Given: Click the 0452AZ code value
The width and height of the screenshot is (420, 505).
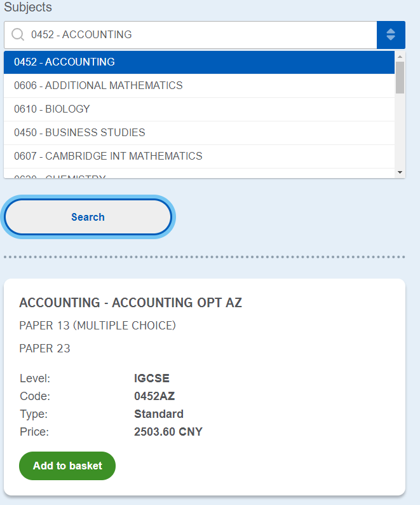Looking at the screenshot, I should pyautogui.click(x=154, y=396).
